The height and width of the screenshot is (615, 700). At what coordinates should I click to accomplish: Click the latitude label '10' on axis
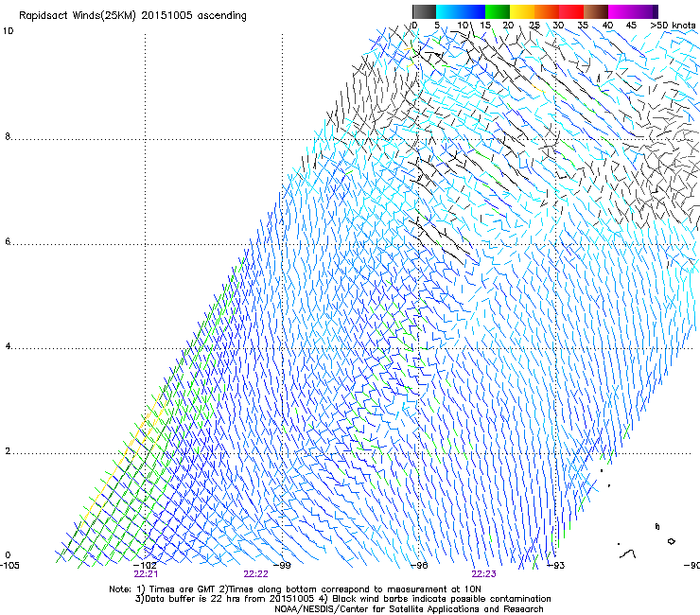click(8, 31)
